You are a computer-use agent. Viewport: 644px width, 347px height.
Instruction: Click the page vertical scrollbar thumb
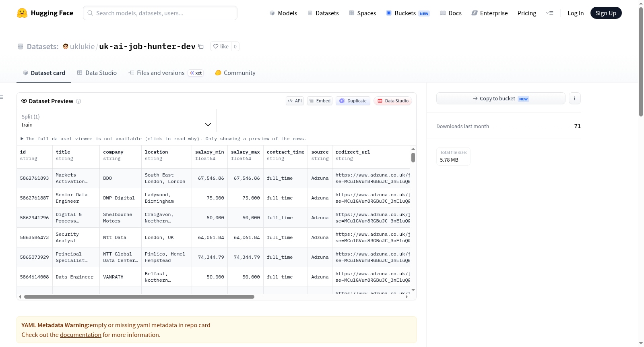click(641, 62)
